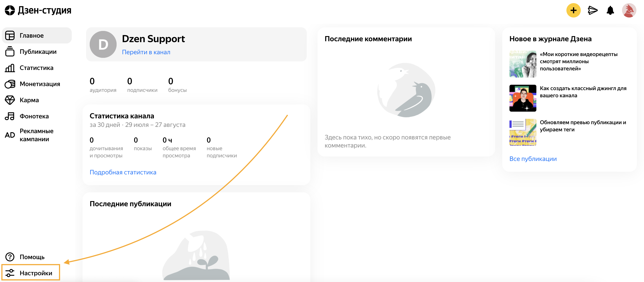Click the Помощь question mark icon
Viewport: 644px width, 282px height.
(10, 257)
